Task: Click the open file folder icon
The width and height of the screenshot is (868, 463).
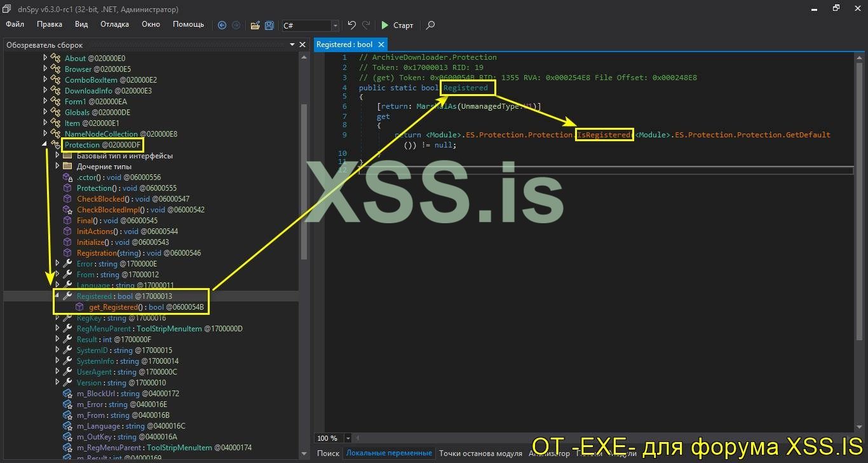Action: 255,25
